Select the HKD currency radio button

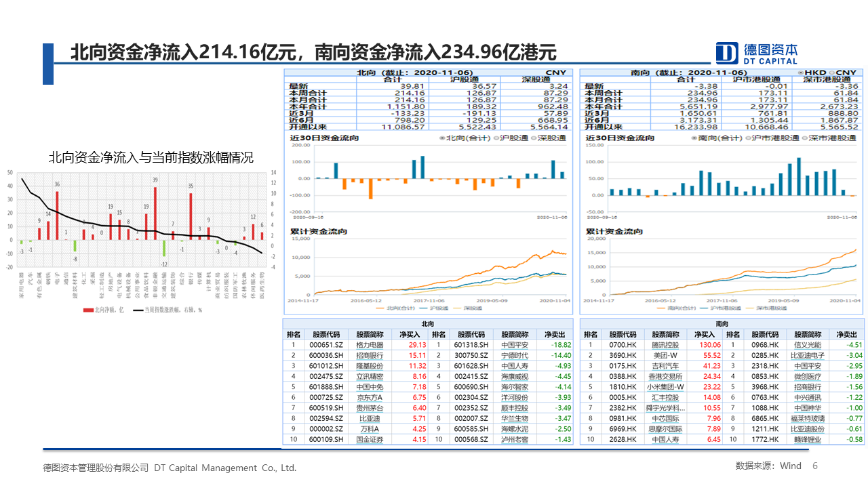point(802,73)
